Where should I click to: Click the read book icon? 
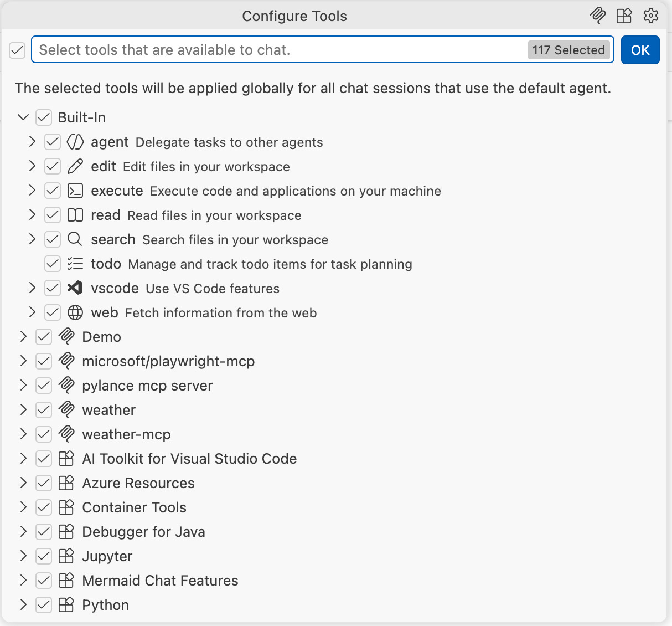[75, 215]
